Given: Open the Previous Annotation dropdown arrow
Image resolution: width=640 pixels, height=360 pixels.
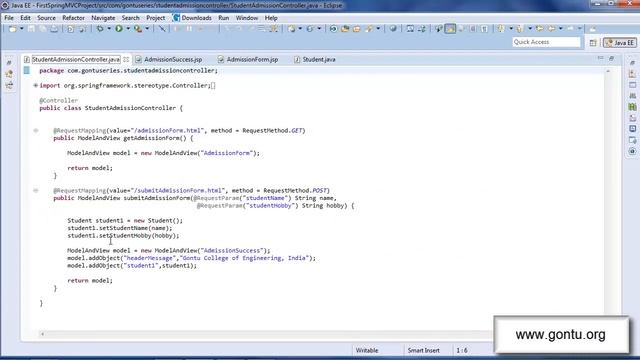Looking at the screenshot, I should pos(530,29).
